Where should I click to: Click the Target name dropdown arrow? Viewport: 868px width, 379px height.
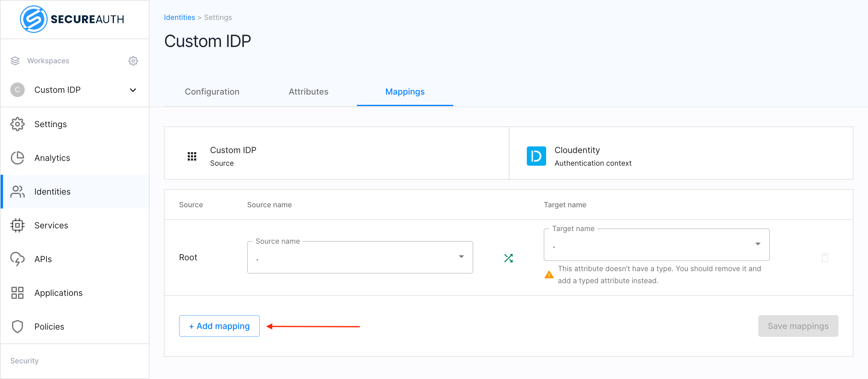[x=758, y=244]
